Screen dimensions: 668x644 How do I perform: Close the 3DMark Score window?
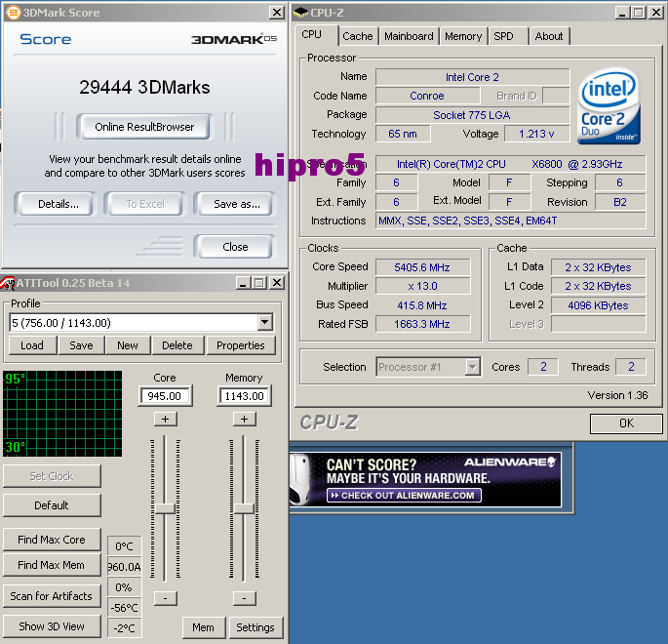click(277, 13)
